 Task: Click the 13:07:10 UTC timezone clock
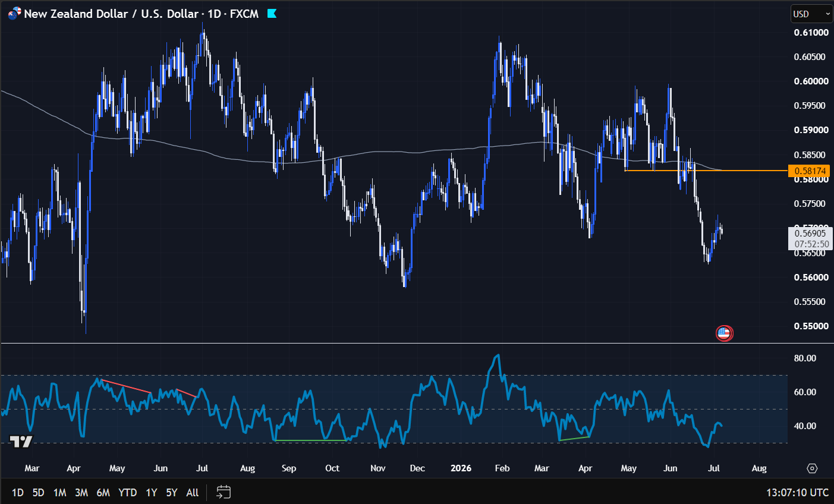click(x=797, y=493)
